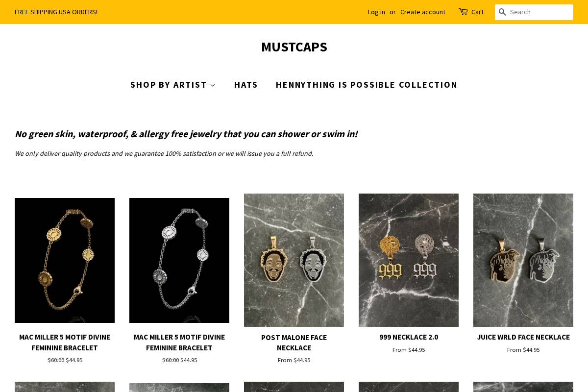The image size is (588, 392).
Task: Open the Juice WRLD Face Necklace thumbnail
Action: pyautogui.click(x=523, y=260)
